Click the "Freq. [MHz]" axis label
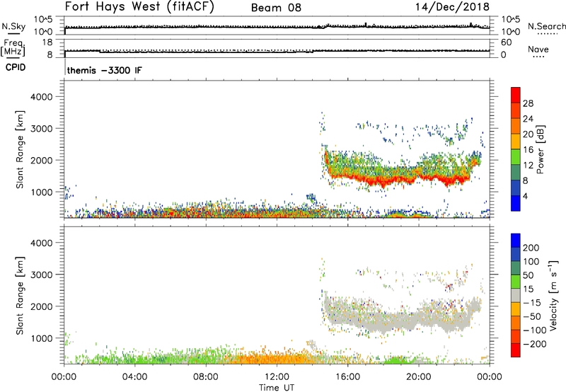Image resolution: width=566 pixels, height=392 pixels. [x=13, y=47]
